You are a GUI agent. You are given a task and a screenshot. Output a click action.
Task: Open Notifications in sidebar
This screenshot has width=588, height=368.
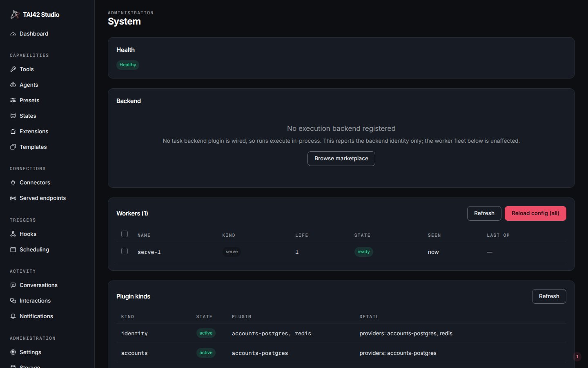tap(47, 316)
